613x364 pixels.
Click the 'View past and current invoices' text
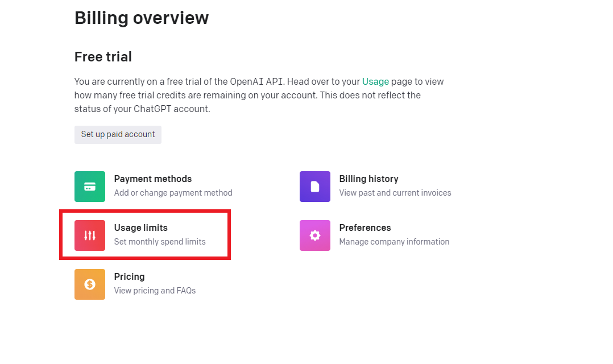tap(395, 193)
